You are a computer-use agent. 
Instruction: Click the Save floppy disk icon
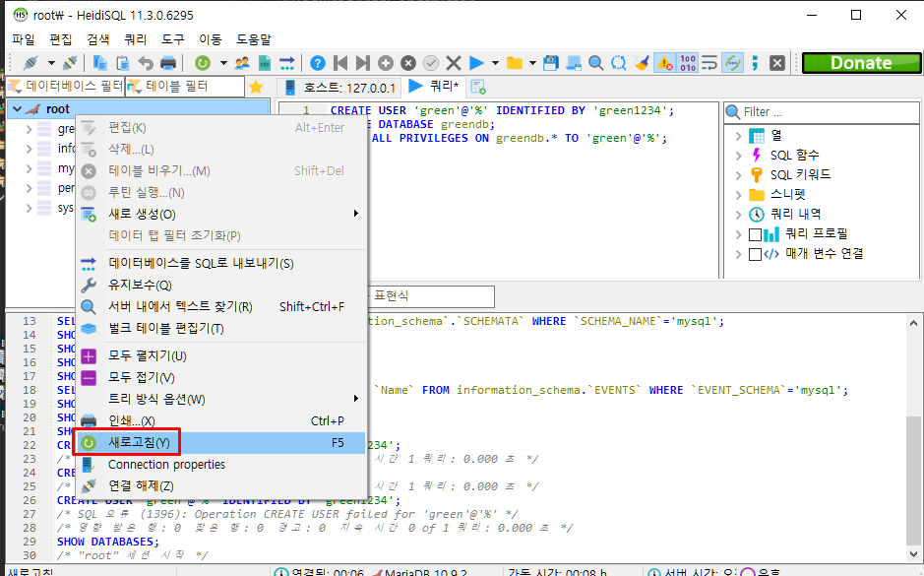[x=550, y=62]
